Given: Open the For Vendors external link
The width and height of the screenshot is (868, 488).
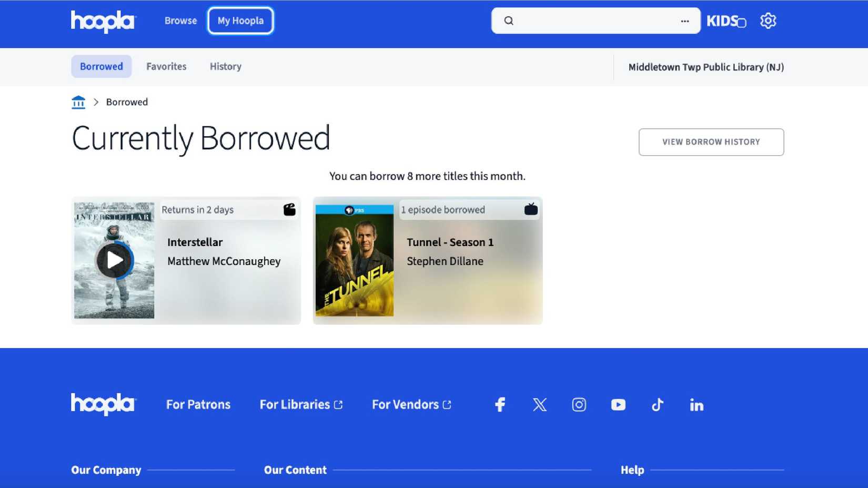Looking at the screenshot, I should pyautogui.click(x=412, y=404).
